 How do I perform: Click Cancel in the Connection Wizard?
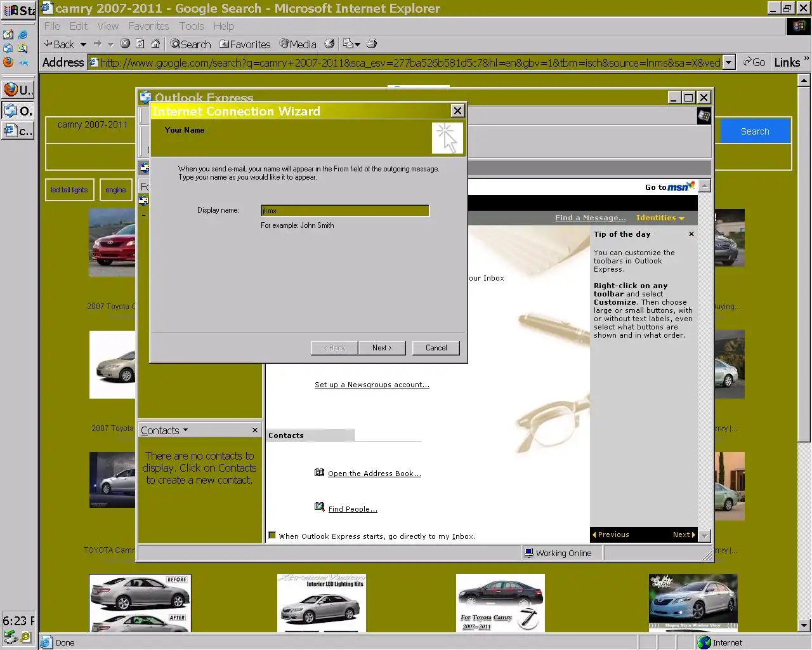click(436, 348)
